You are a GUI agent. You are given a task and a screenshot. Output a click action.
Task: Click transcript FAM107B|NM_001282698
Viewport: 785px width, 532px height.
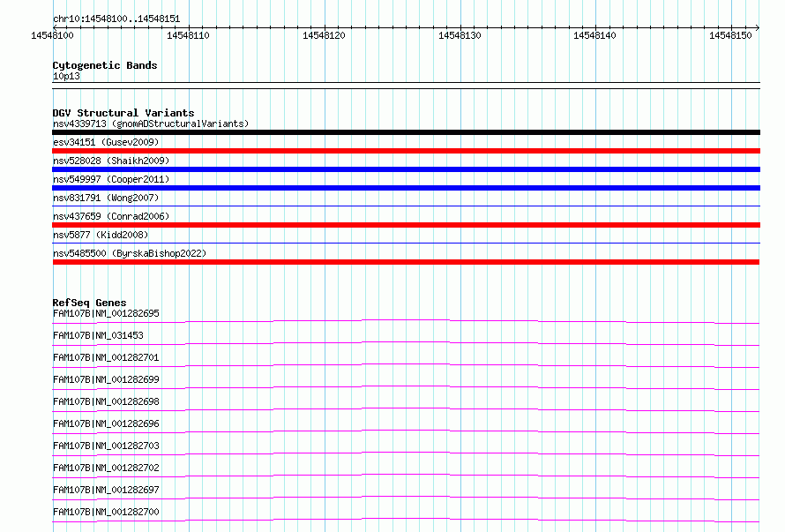point(106,401)
